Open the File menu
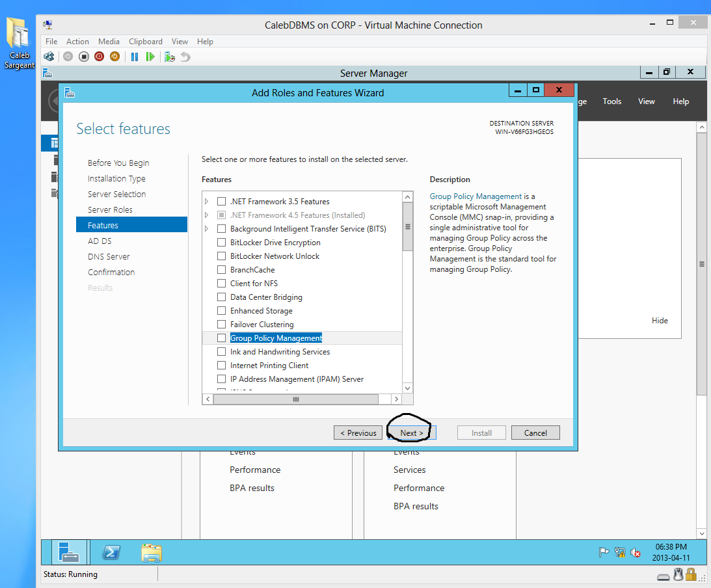Viewport: 711px width, 588px height. tap(51, 41)
